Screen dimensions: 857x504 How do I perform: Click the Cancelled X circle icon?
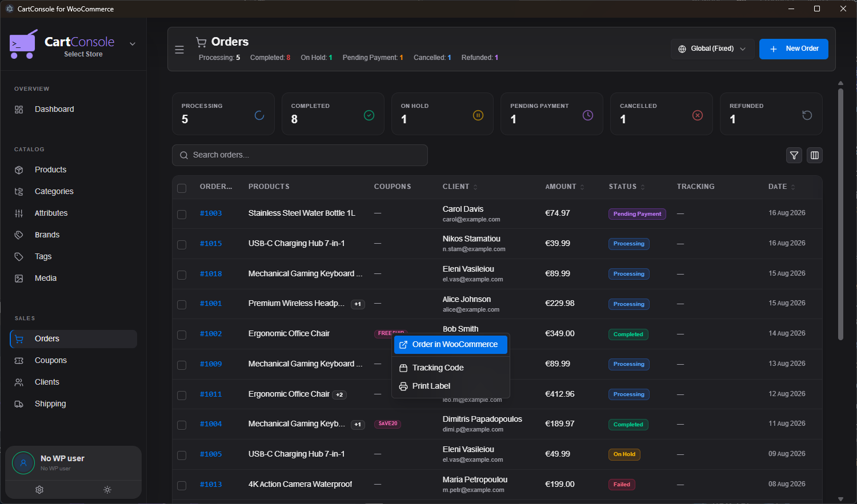pyautogui.click(x=698, y=115)
